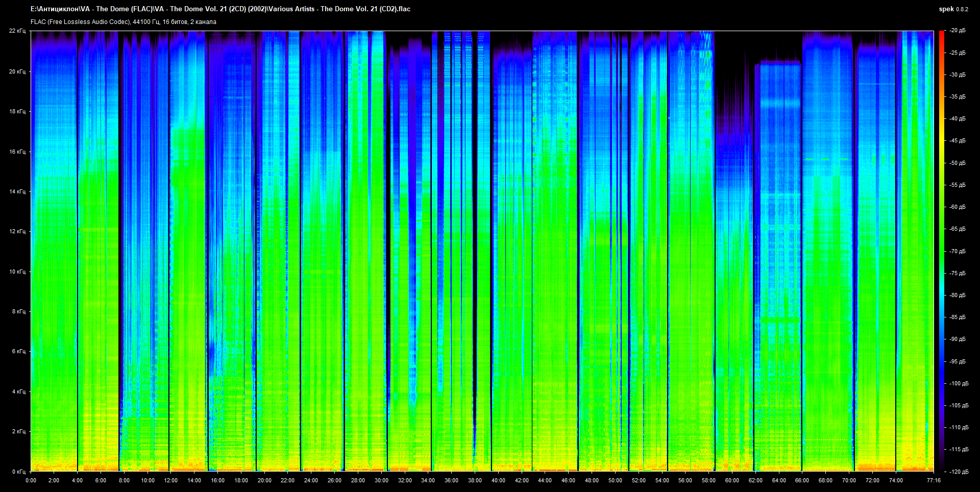The height and width of the screenshot is (492, 980).
Task: Click the 22 kHz frequency axis label
Action: point(17,31)
